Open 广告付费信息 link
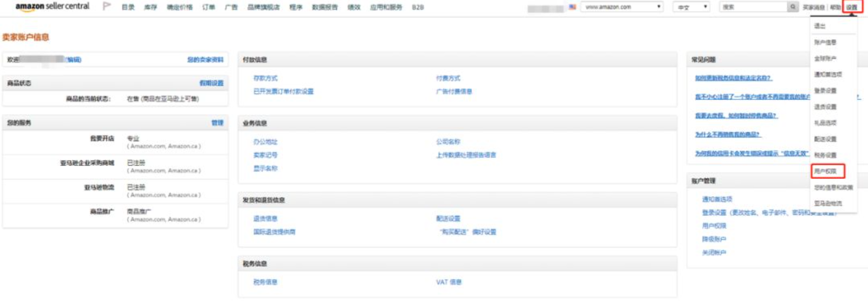The width and height of the screenshot is (868, 304). pos(454,91)
